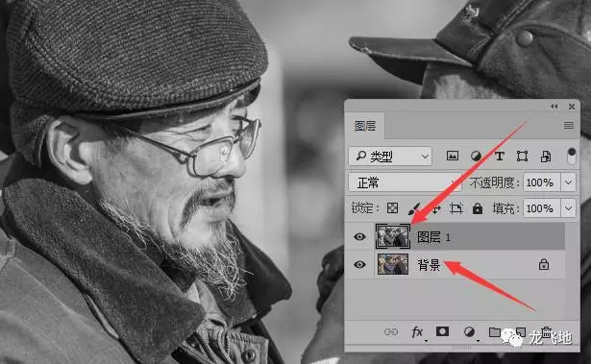The image size is (591, 364).
Task: Open the 类型 filter type dropdown
Action: click(x=390, y=156)
